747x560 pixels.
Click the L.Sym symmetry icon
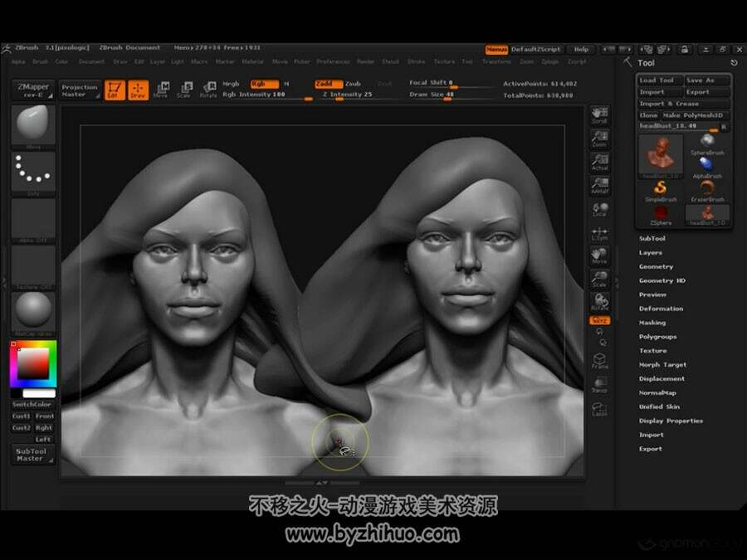[599, 233]
